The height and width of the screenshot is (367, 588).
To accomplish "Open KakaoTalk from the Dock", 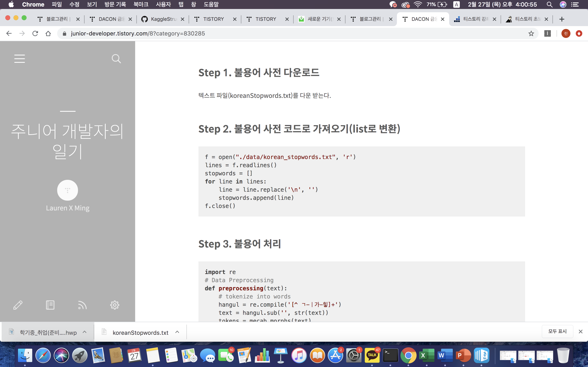I will coord(372,355).
